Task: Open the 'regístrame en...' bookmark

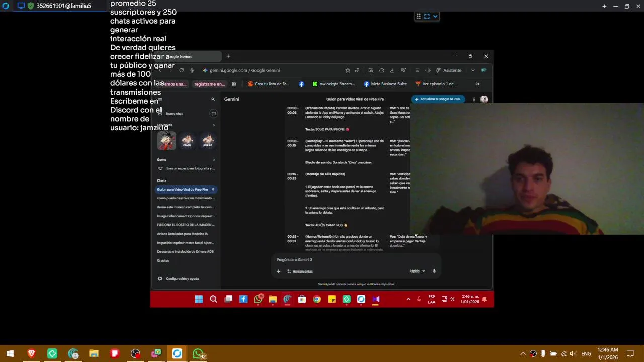Action: pos(209,84)
